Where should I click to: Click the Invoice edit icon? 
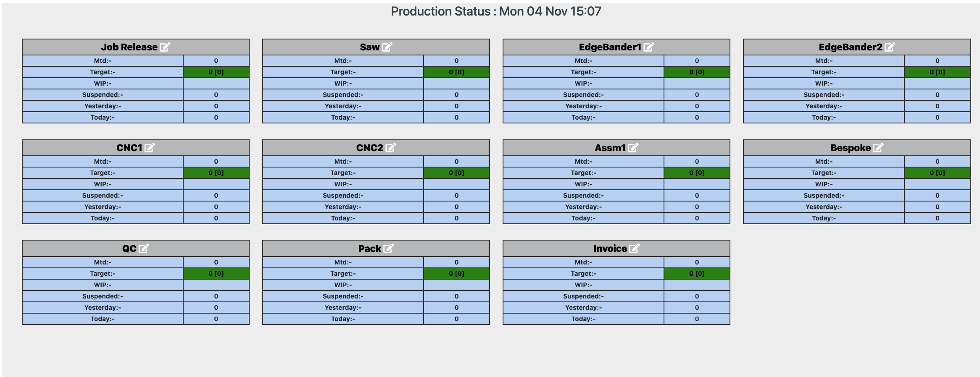pos(635,249)
